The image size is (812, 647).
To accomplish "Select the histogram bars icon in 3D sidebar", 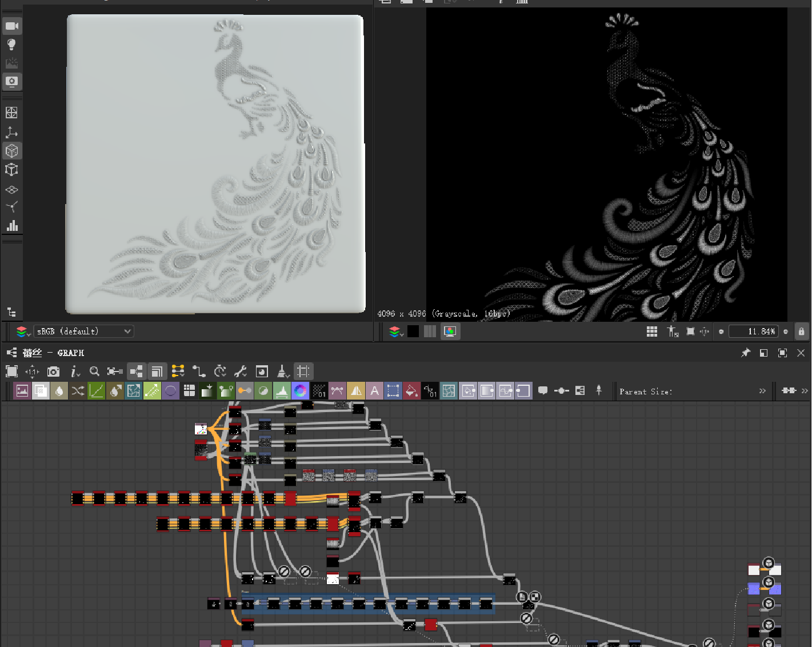I will click(x=12, y=226).
